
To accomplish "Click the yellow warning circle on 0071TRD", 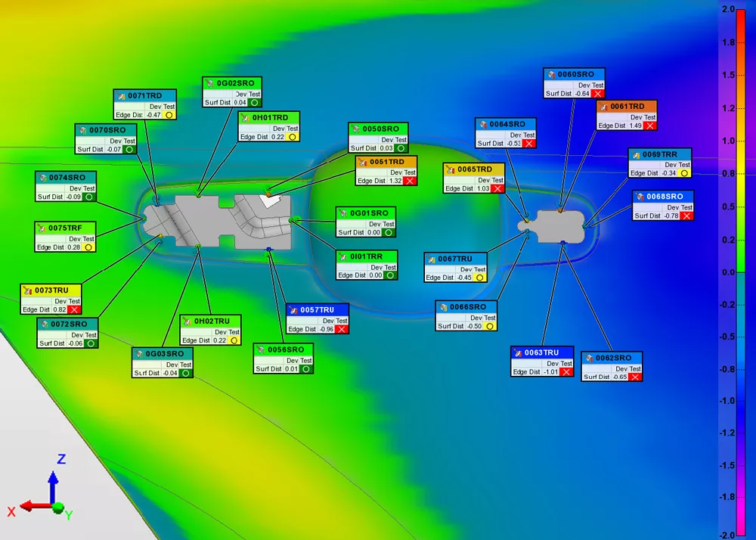I will point(169,115).
